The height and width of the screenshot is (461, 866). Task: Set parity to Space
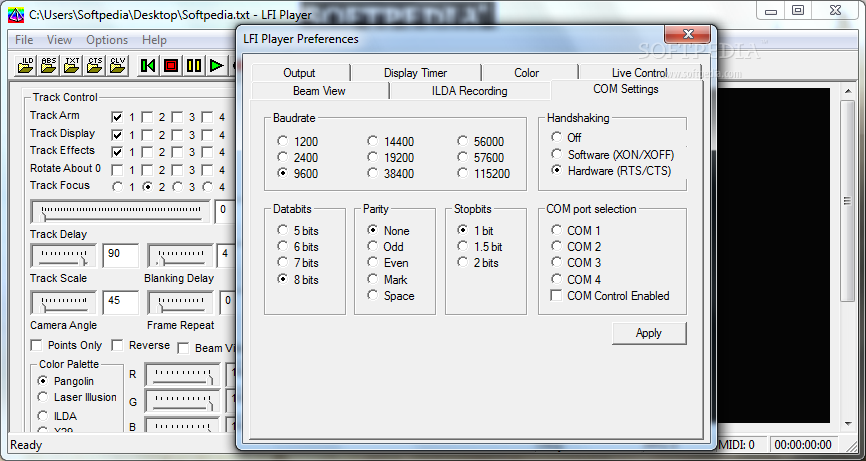click(391, 295)
